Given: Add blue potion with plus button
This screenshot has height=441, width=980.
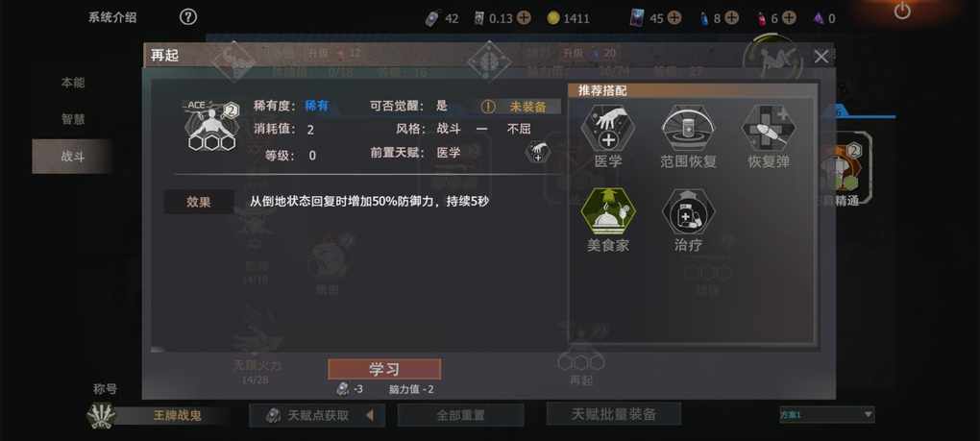Looking at the screenshot, I should point(731,18).
